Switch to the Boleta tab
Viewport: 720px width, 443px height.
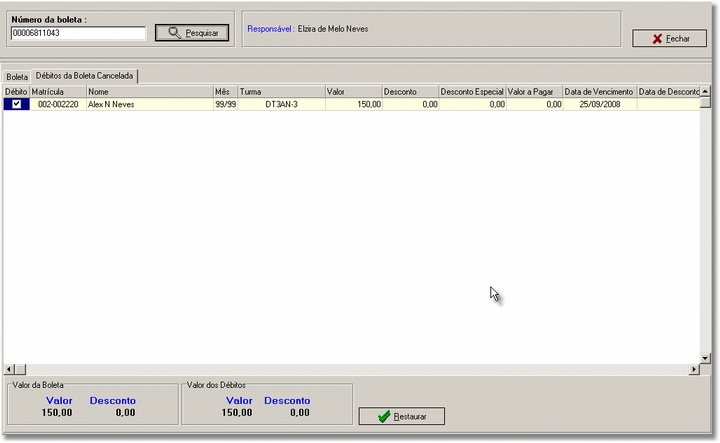[17, 76]
